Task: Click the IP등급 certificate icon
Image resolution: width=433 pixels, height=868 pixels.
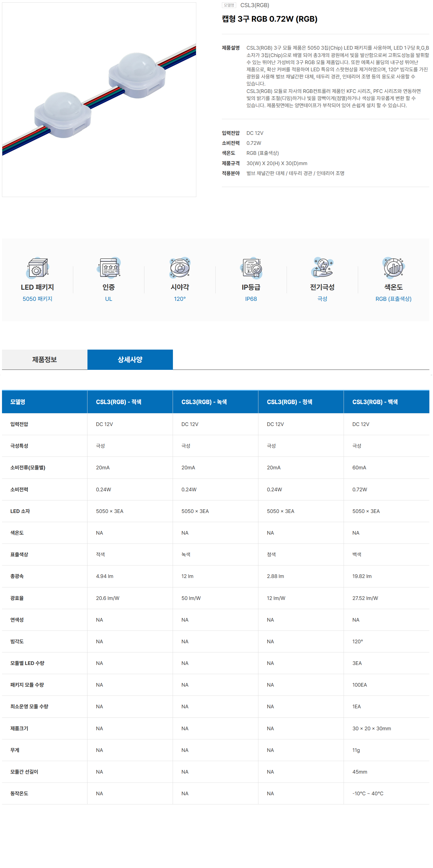Action: click(251, 268)
